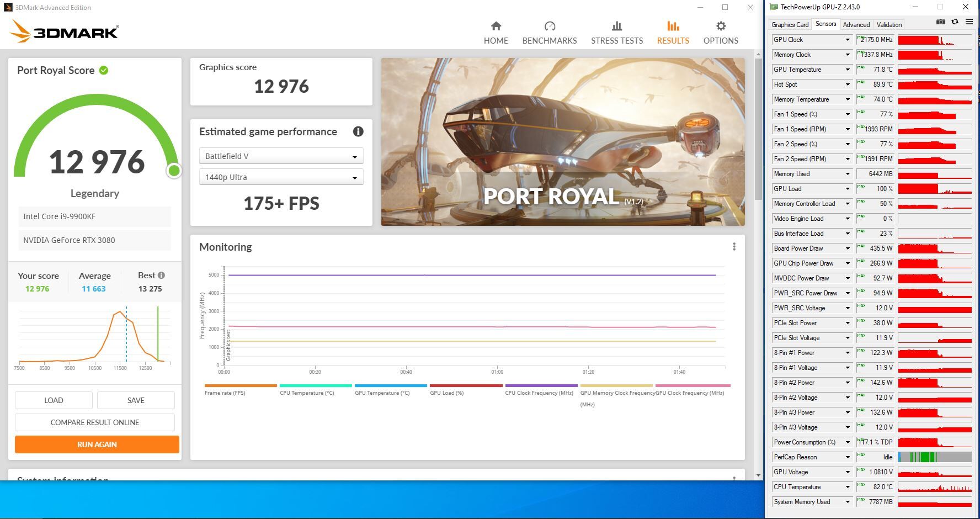Screen dimensions: 980x519
Task: Switch to the Graphics Card tab in GPU-Z
Action: point(790,24)
